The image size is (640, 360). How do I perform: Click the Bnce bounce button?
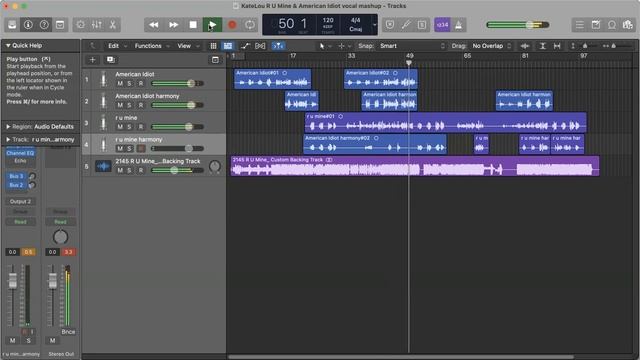point(68,332)
